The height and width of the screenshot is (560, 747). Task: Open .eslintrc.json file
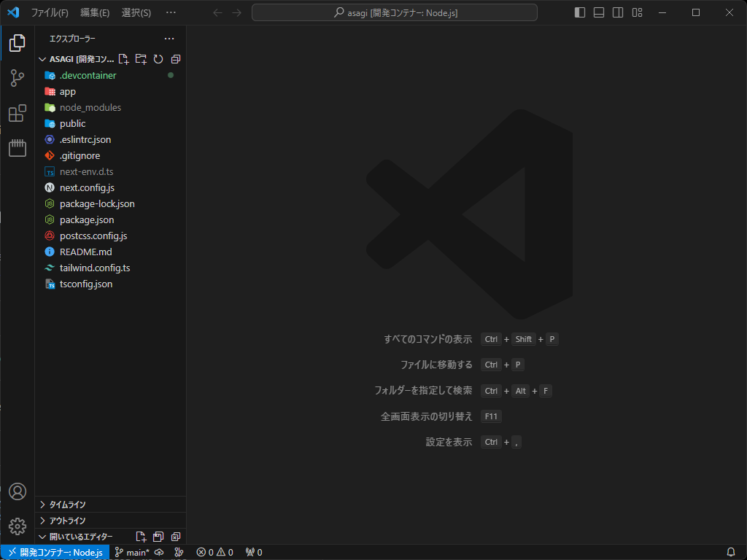[109, 139]
